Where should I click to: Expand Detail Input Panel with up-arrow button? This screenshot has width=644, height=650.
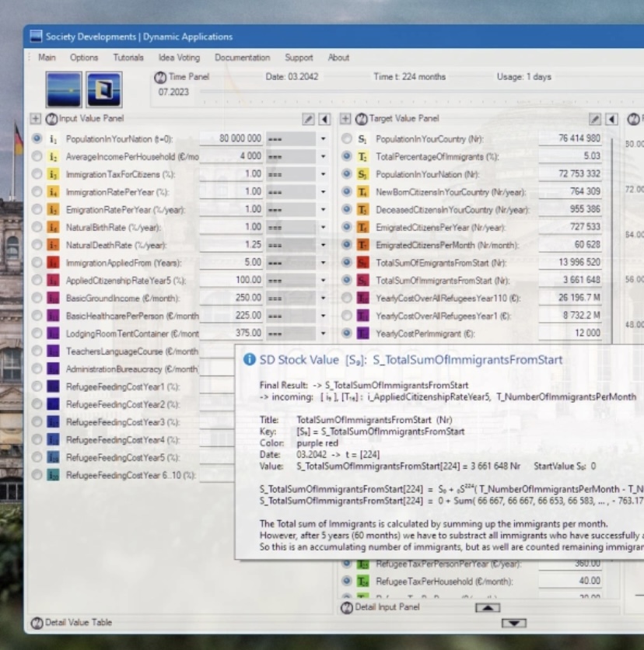487,607
